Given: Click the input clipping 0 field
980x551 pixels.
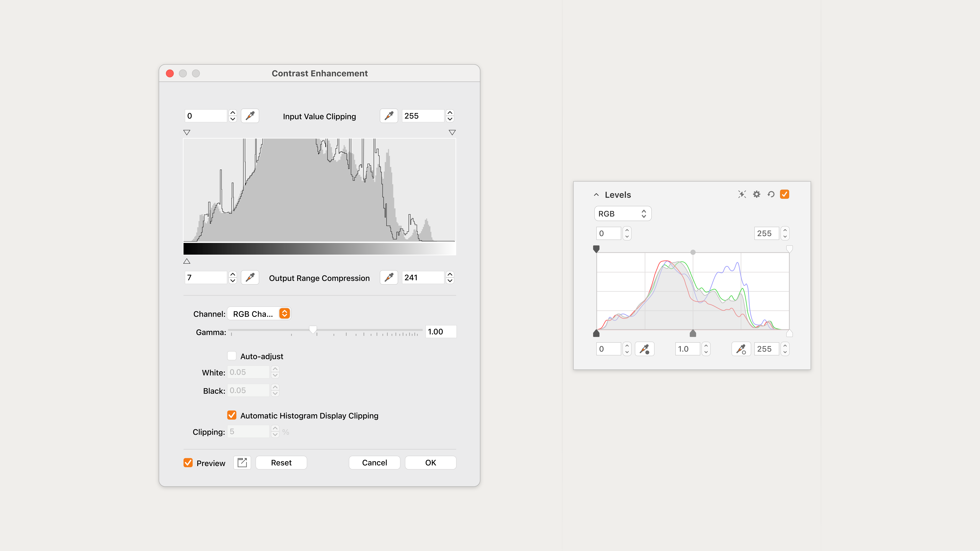Looking at the screenshot, I should pos(206,116).
